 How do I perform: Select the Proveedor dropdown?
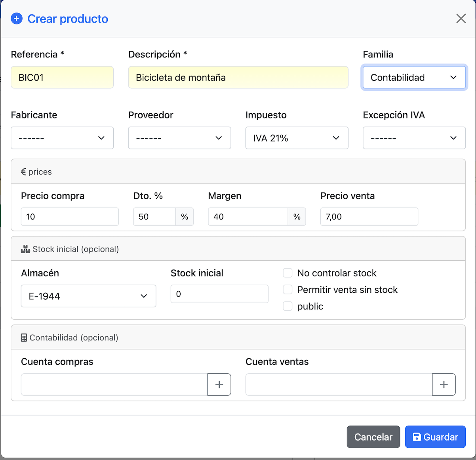[179, 138]
